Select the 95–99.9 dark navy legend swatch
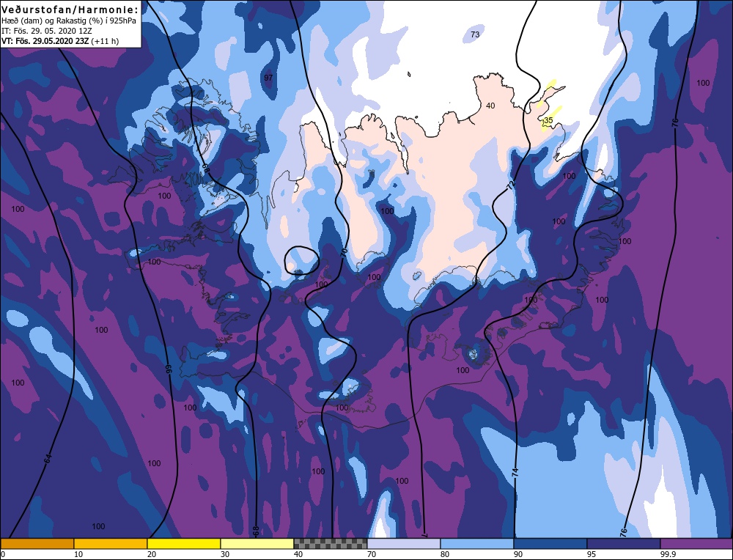733x560 pixels. 624,544
